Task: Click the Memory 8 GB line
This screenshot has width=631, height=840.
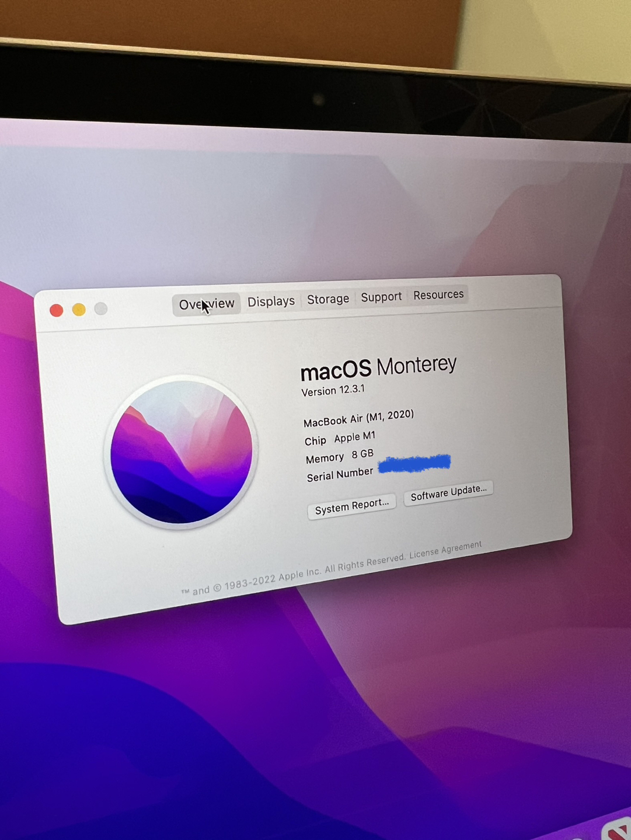Action: tap(340, 456)
